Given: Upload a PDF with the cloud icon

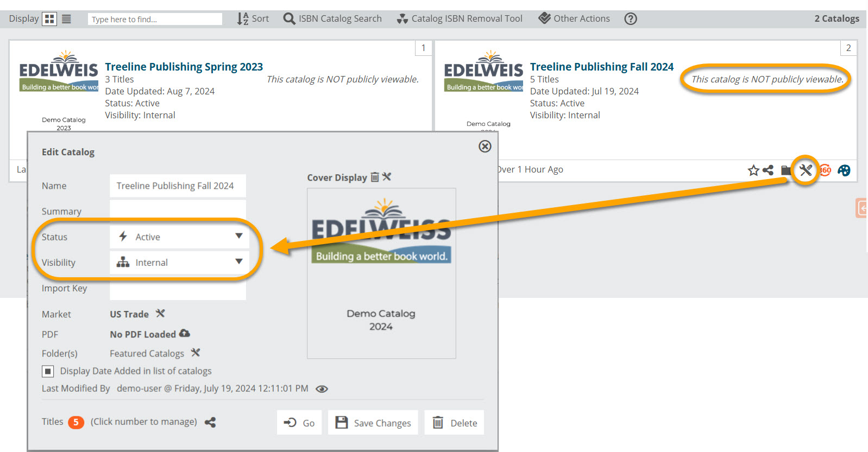Looking at the screenshot, I should pyautogui.click(x=185, y=334).
